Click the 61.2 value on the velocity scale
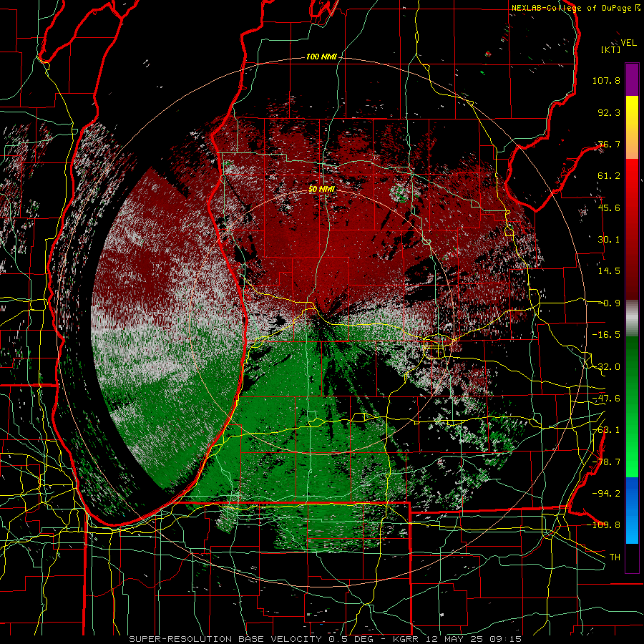The height and width of the screenshot is (644, 644). (609, 176)
